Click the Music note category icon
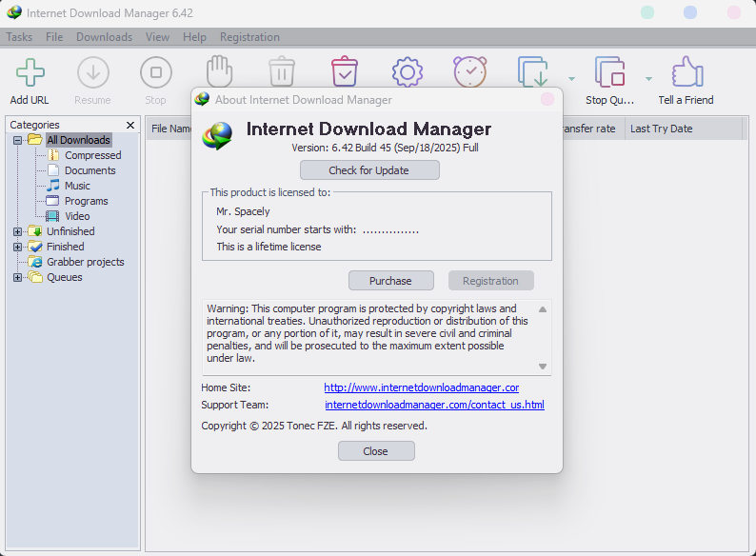The height and width of the screenshot is (556, 756). 53,186
